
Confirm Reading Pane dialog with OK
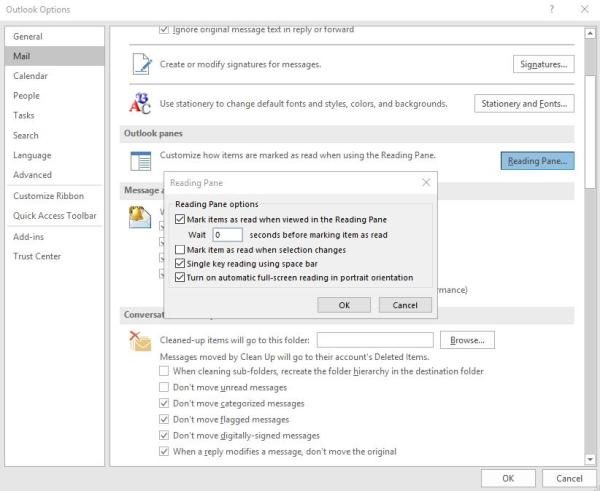(344, 305)
